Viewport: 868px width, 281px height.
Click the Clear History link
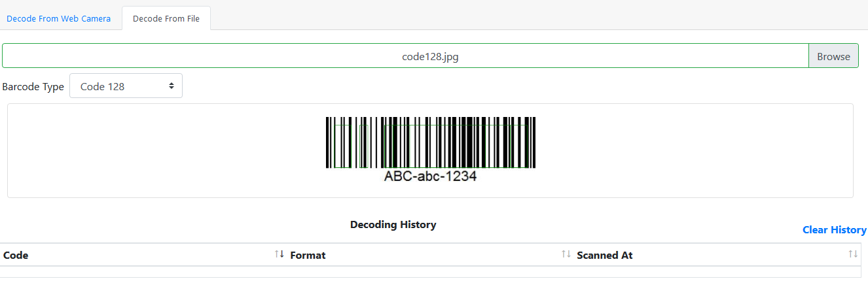[834, 230]
